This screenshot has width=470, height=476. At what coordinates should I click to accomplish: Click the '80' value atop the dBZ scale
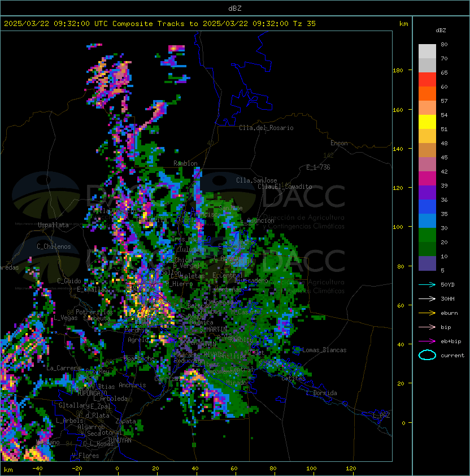[444, 44]
